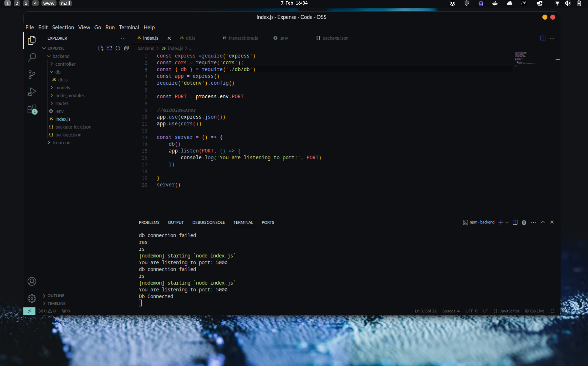This screenshot has height=366, width=588.
Task: Expand the frontend folder
Action: click(x=61, y=143)
